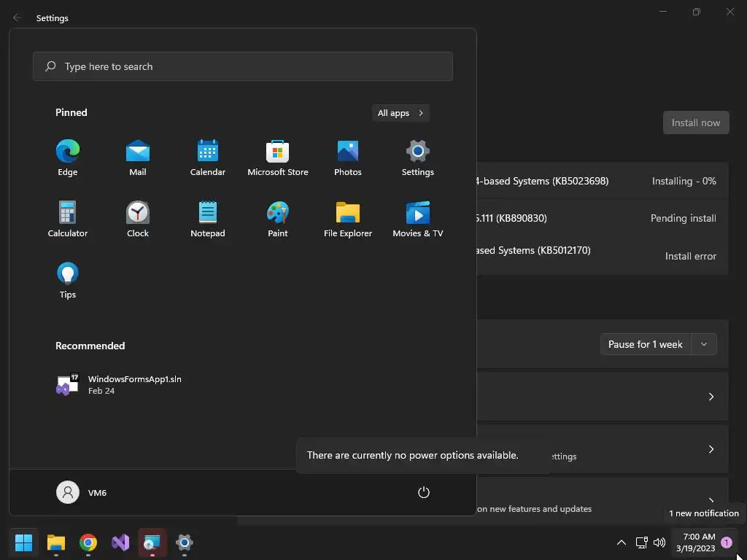Open the Calendar pinned app

point(208,158)
